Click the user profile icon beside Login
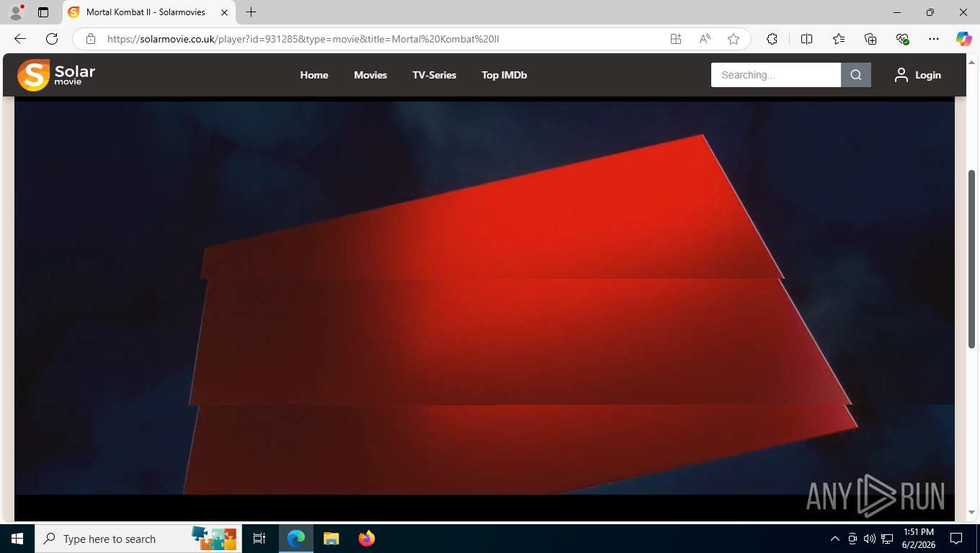 pyautogui.click(x=901, y=75)
